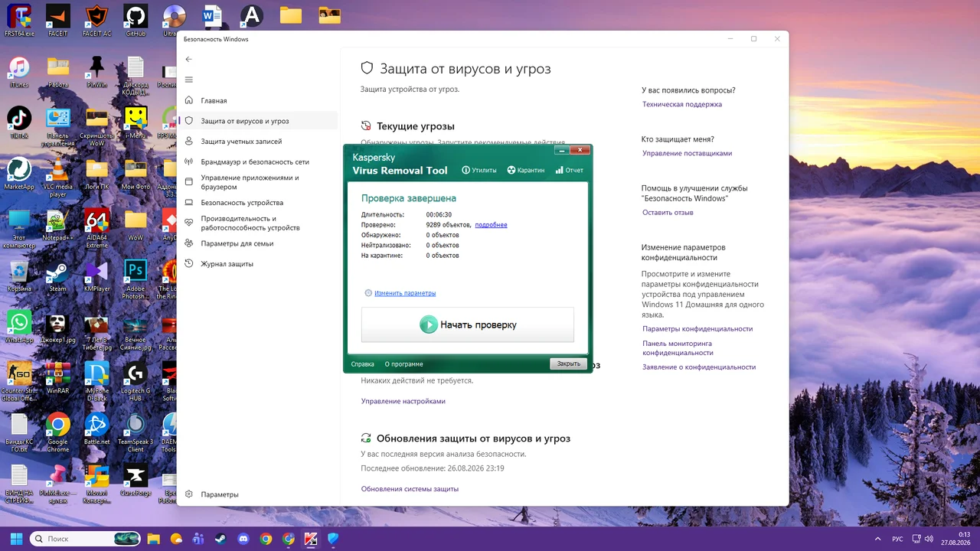This screenshot has height=551, width=980.
Task: Click Обновления системы защиты link
Action: (x=410, y=488)
